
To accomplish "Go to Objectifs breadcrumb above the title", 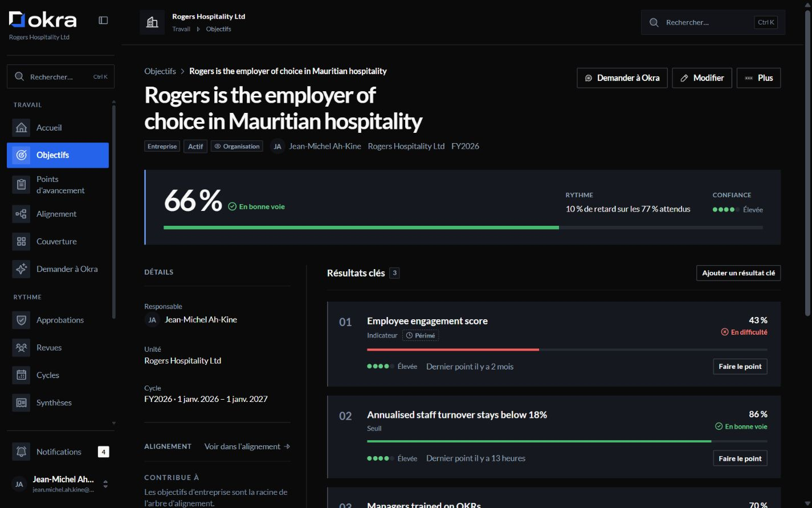I will point(160,71).
